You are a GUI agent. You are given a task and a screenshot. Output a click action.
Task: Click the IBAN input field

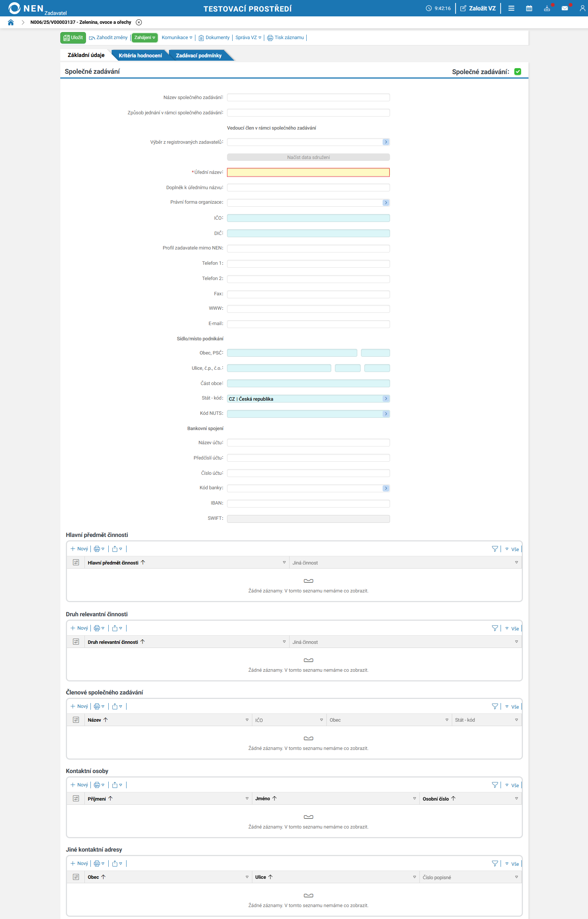[308, 503]
